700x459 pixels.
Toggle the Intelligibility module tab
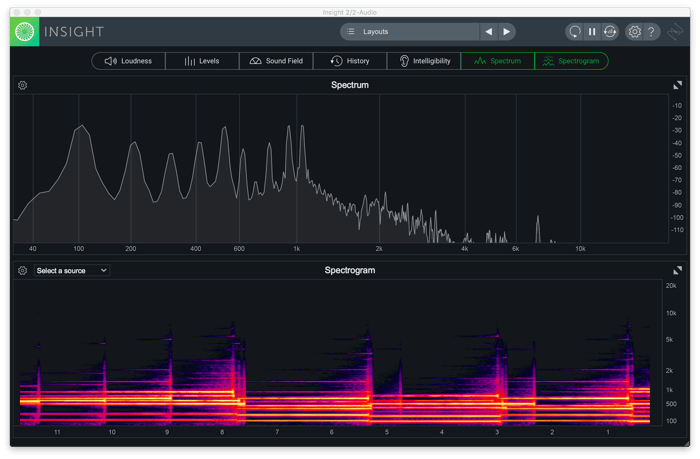point(424,61)
